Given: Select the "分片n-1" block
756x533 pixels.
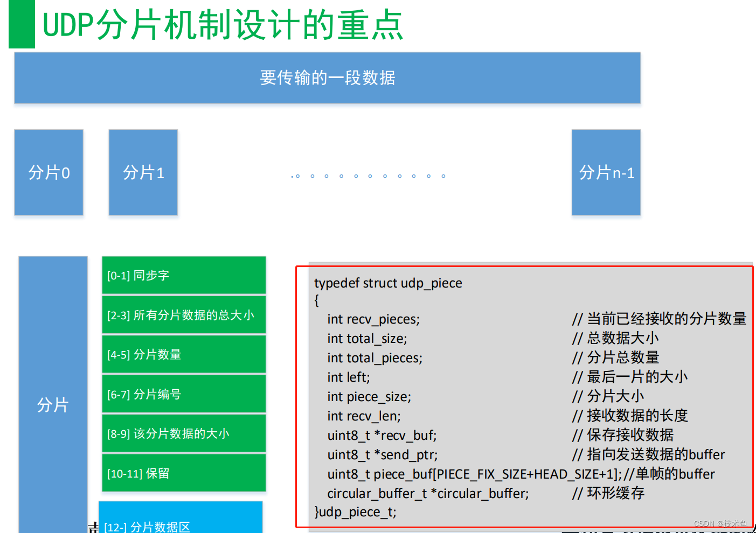Looking at the screenshot, I should [606, 172].
